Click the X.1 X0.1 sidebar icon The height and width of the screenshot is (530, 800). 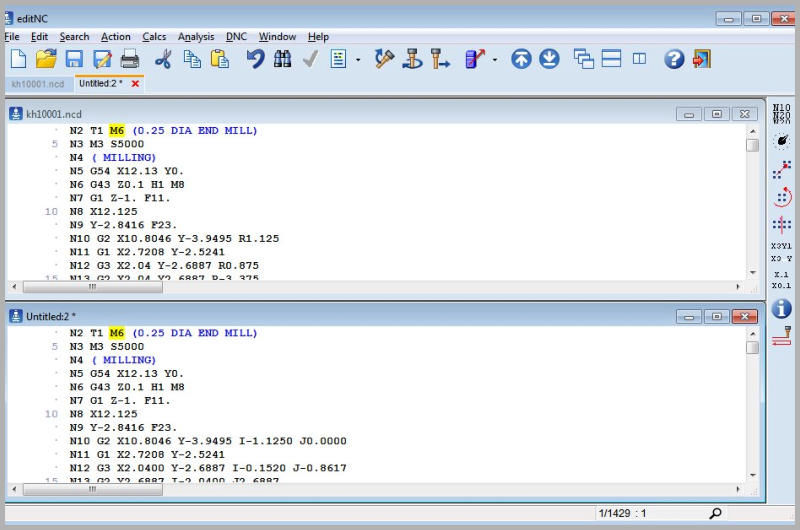point(781,280)
